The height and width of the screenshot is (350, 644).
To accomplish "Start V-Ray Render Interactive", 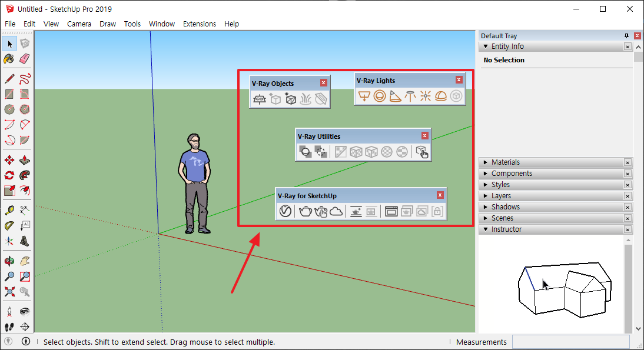I will pos(321,211).
